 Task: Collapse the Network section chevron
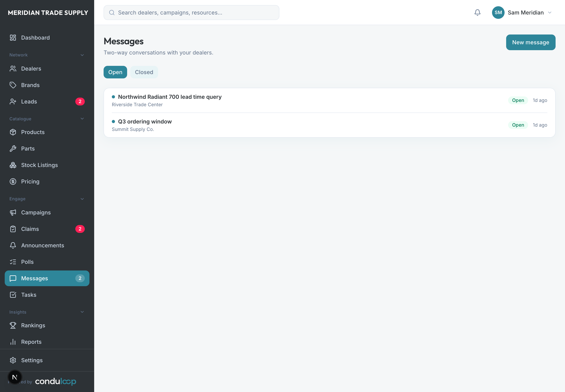point(82,55)
